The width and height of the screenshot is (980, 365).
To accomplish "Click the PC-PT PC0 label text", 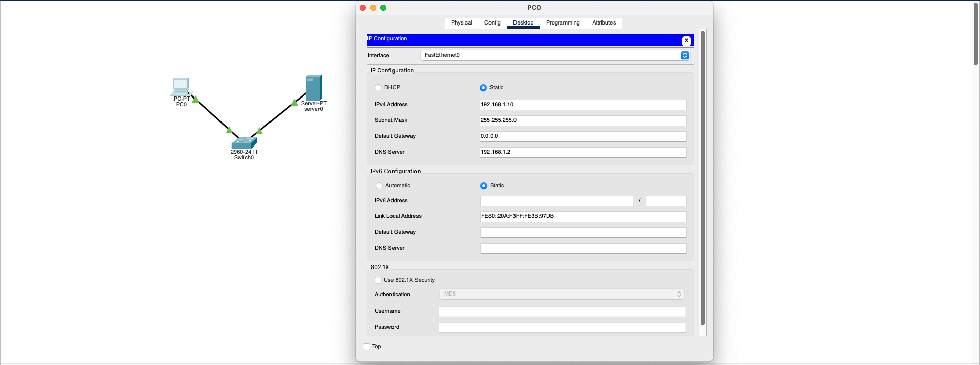I will (182, 102).
